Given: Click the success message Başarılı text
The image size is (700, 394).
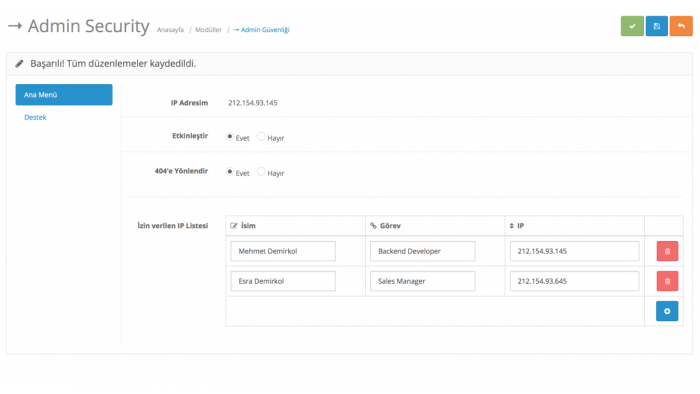Looking at the screenshot, I should 113,63.
